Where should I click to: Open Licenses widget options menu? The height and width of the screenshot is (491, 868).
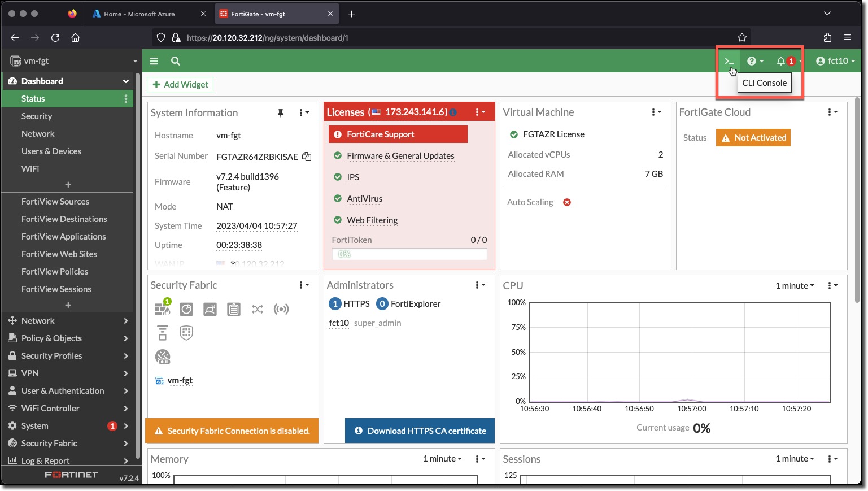pyautogui.click(x=480, y=112)
